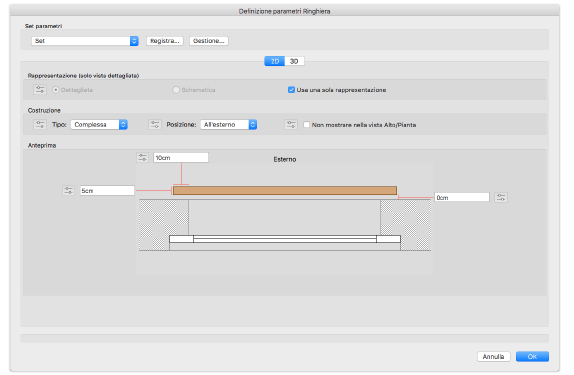Open the Set parametri dropdown
This screenshot has width=574, height=375.
pos(85,41)
